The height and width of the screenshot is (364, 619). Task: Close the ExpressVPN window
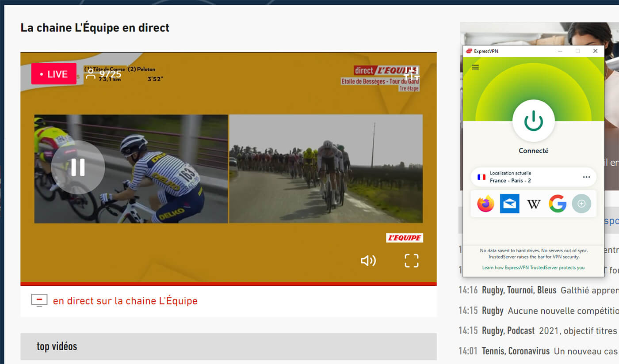click(x=595, y=51)
